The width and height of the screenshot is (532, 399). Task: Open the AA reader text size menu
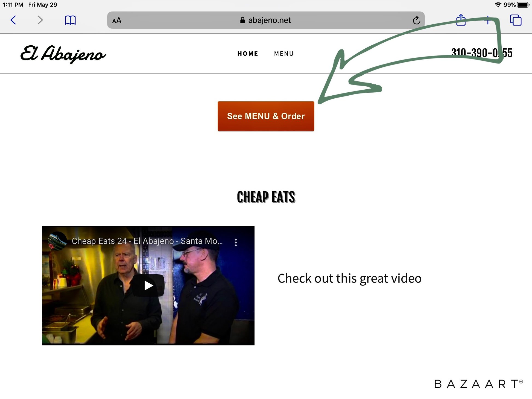coord(117,20)
